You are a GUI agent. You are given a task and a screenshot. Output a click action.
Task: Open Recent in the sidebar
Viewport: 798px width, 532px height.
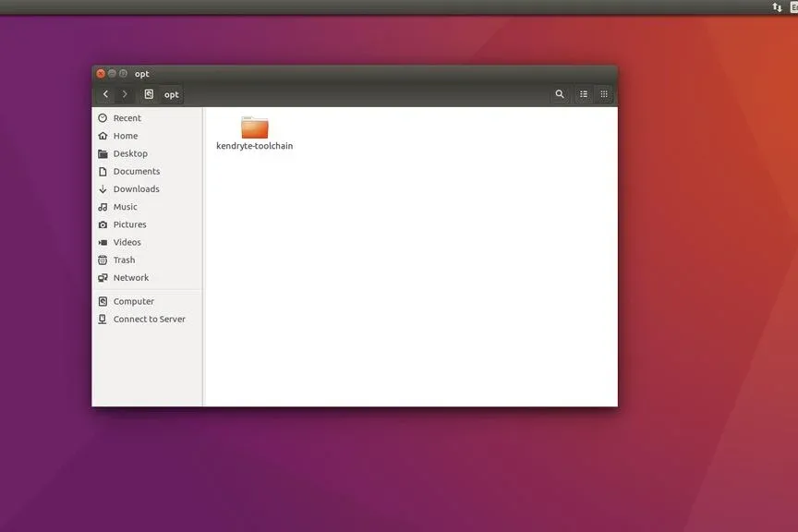click(147, 118)
